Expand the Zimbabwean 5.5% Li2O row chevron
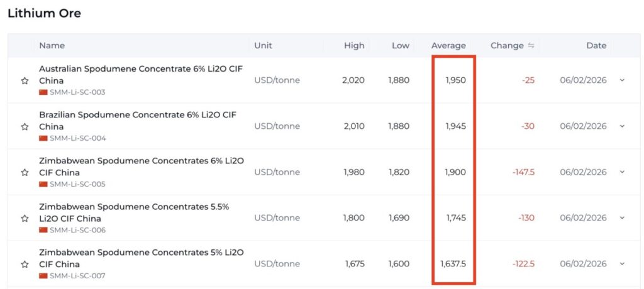 (x=622, y=218)
